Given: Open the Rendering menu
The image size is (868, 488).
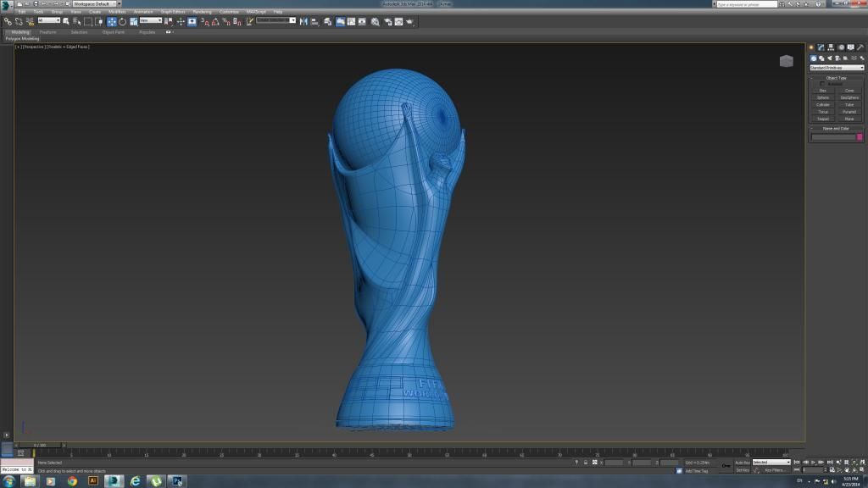Looking at the screenshot, I should tap(202, 12).
